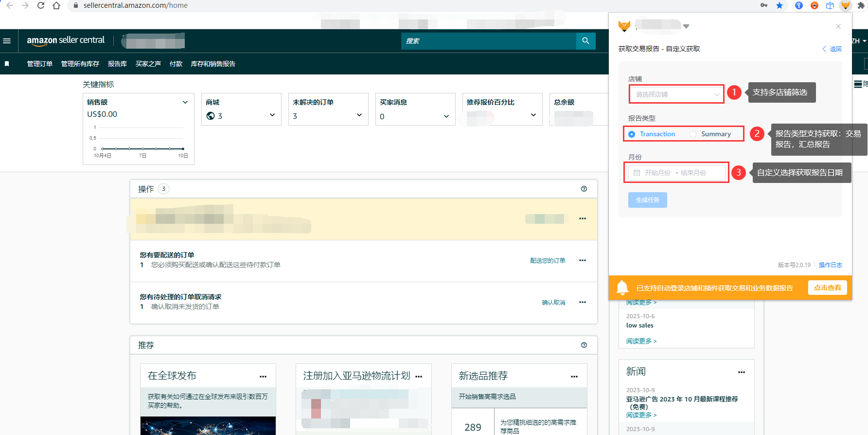Reload the page in the browser

pos(41,5)
